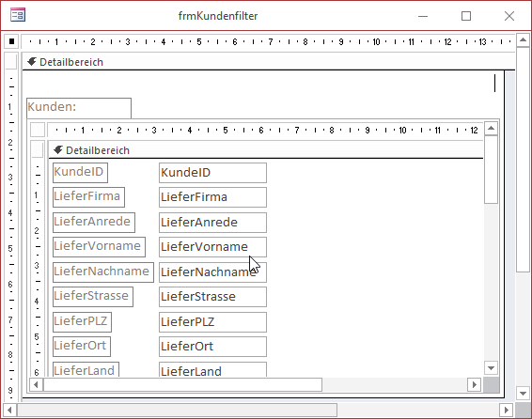Click the subform's form selector box
This screenshot has height=419, width=532.
pos(38,130)
